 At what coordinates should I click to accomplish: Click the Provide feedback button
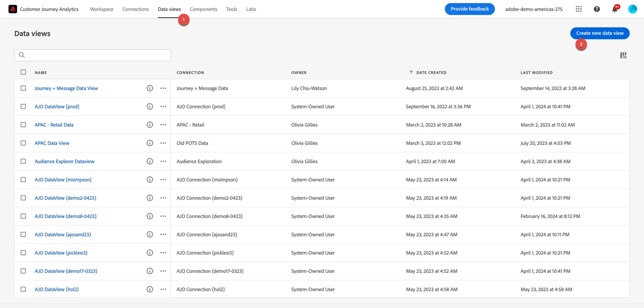click(x=470, y=9)
